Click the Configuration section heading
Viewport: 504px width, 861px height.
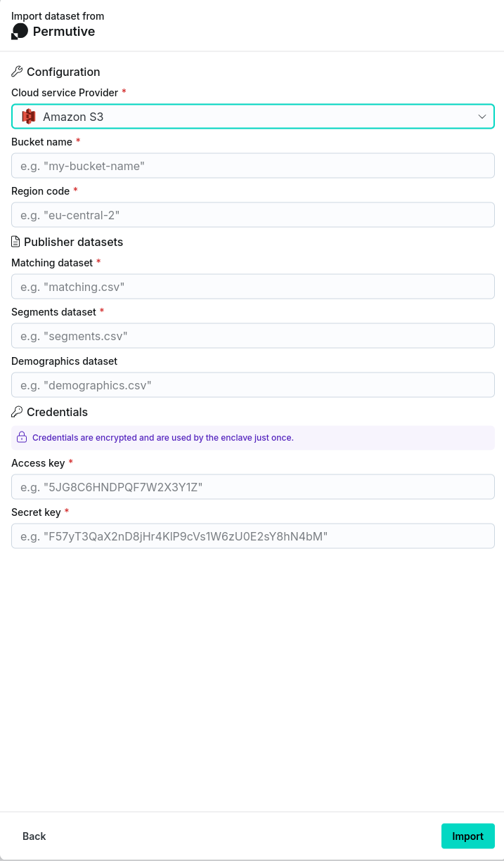(63, 72)
